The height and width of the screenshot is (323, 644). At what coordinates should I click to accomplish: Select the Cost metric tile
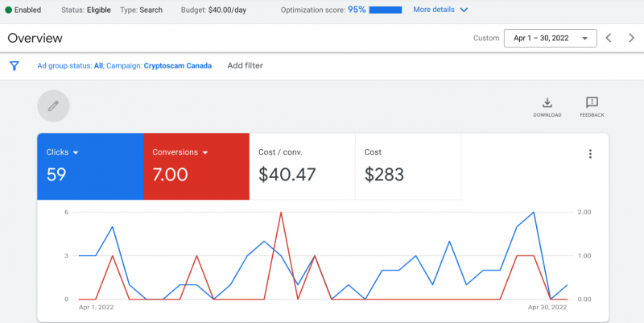pyautogui.click(x=408, y=167)
